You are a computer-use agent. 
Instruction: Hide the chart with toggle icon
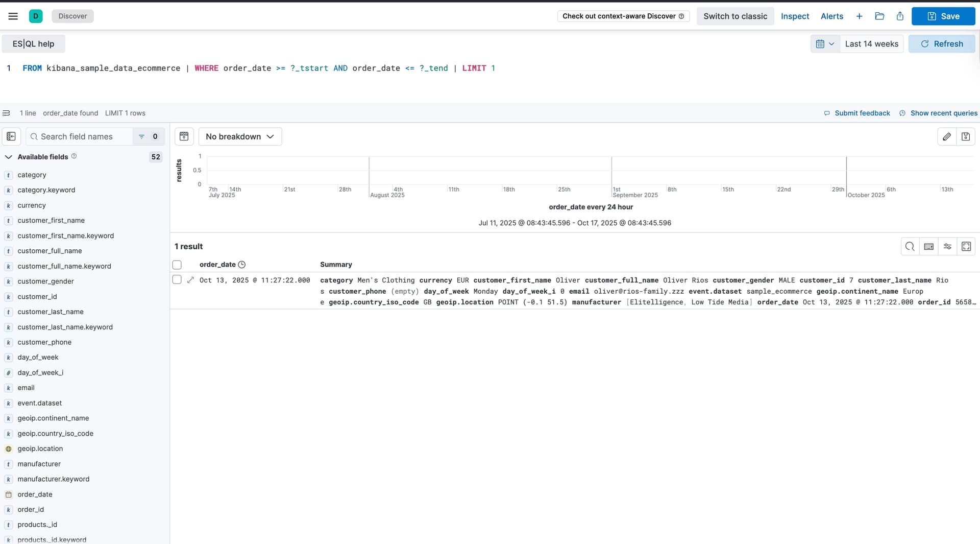(x=184, y=136)
